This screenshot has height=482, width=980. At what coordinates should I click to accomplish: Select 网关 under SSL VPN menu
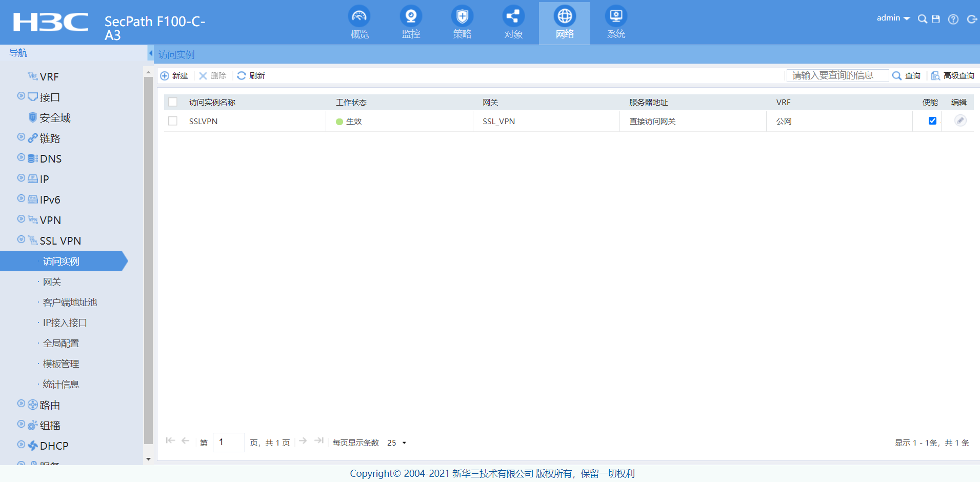[52, 282]
